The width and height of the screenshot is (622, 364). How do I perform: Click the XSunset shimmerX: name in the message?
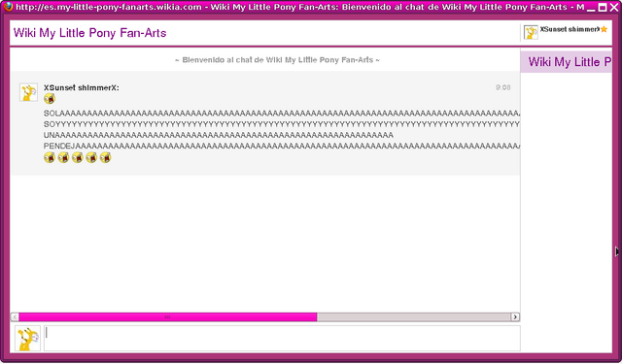(x=82, y=88)
